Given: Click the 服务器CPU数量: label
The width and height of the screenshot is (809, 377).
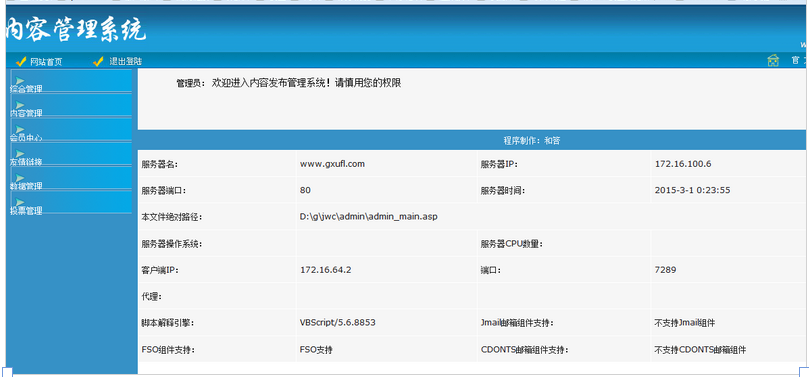Looking at the screenshot, I should 511,244.
